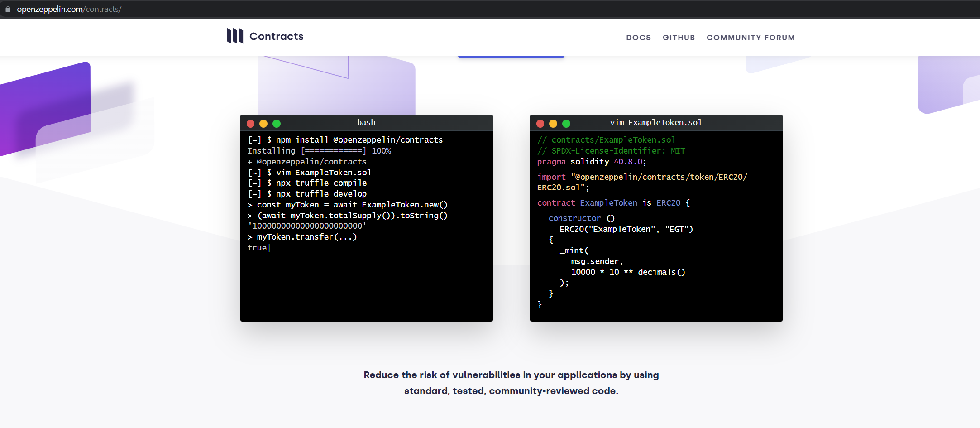The image size is (980, 428).
Task: Click the yellow dot in vim window
Action: pos(553,124)
